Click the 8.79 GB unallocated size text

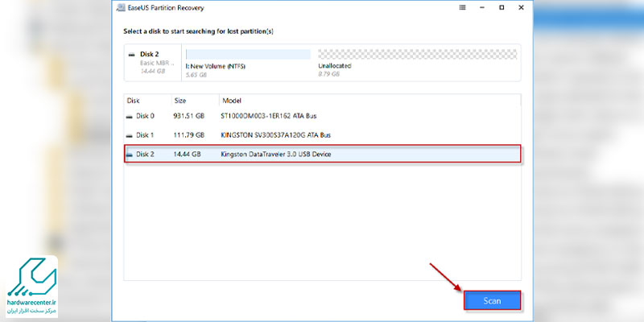329,74
